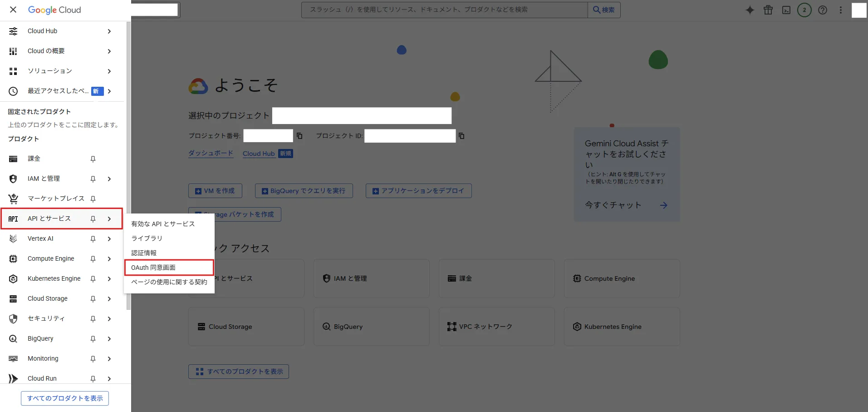
Task: Click 今すぐチャット arrow link
Action: click(663, 205)
